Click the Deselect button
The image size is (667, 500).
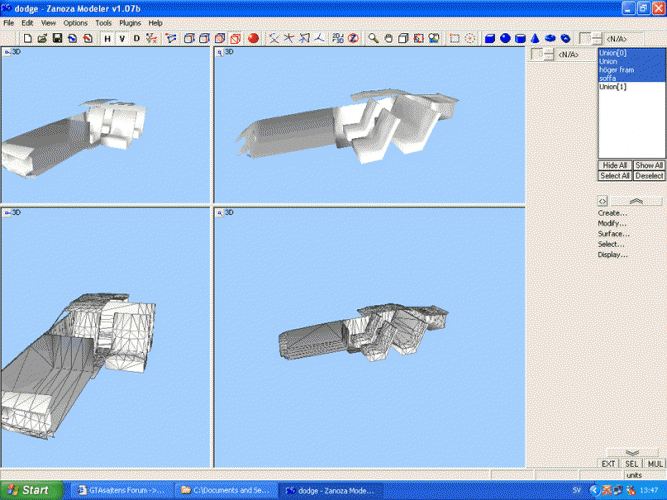[x=649, y=175]
